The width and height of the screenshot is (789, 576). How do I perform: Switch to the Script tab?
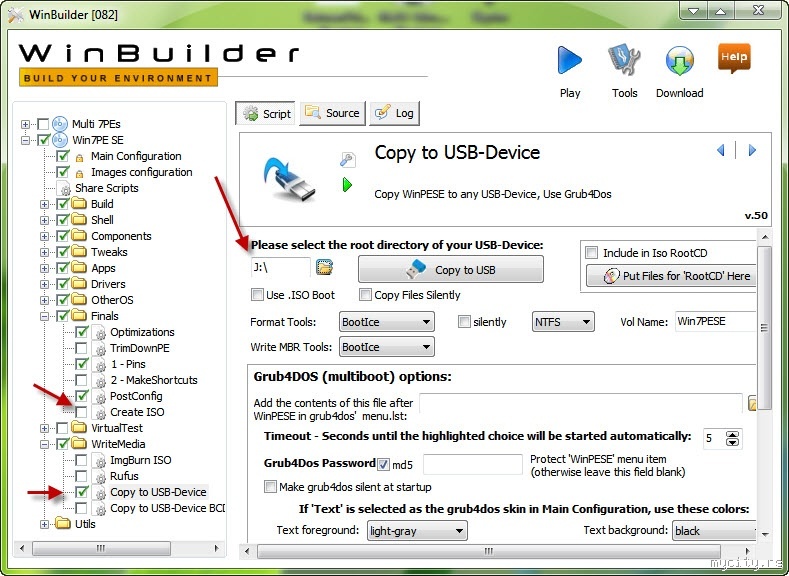pyautogui.click(x=266, y=114)
